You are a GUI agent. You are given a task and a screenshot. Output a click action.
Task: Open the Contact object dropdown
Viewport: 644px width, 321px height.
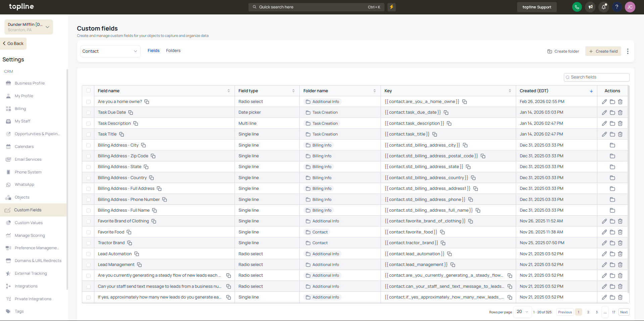[x=110, y=51]
